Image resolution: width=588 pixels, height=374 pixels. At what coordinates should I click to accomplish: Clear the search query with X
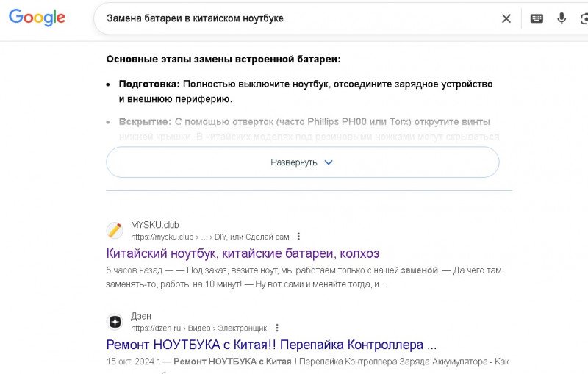click(506, 18)
